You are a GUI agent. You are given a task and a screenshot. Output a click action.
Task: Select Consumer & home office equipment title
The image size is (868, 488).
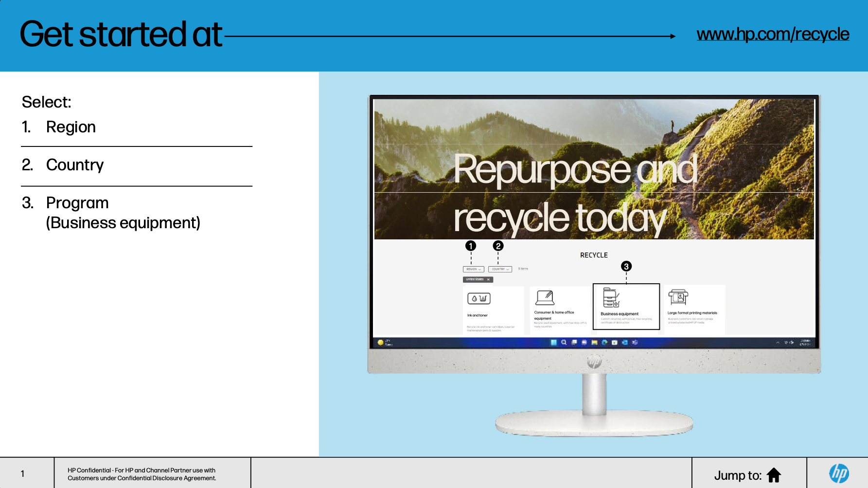554,315
